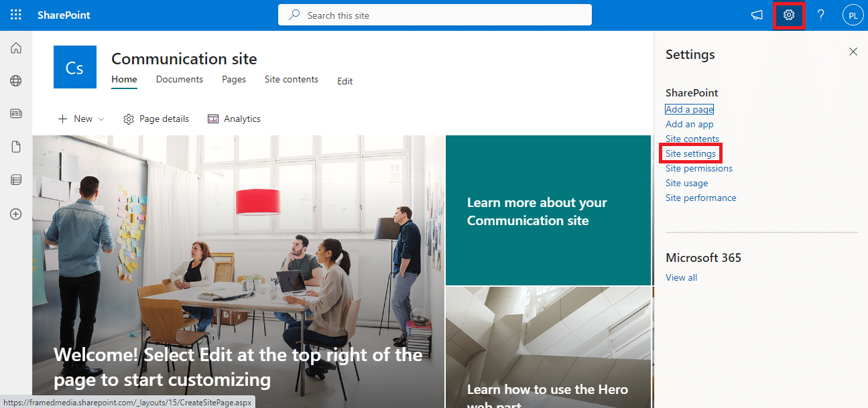The width and height of the screenshot is (868, 408).
Task: Open the feedback megaphone icon
Action: coord(757,15)
